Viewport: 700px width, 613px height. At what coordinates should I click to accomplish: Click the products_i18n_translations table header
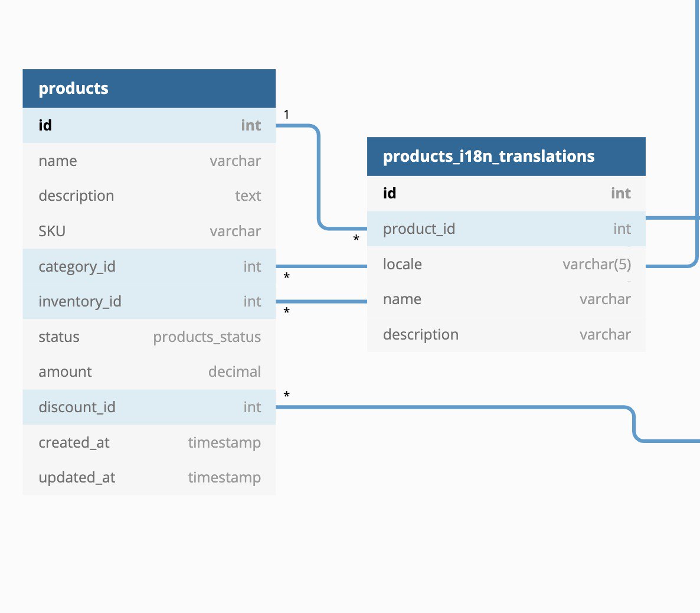click(x=506, y=156)
